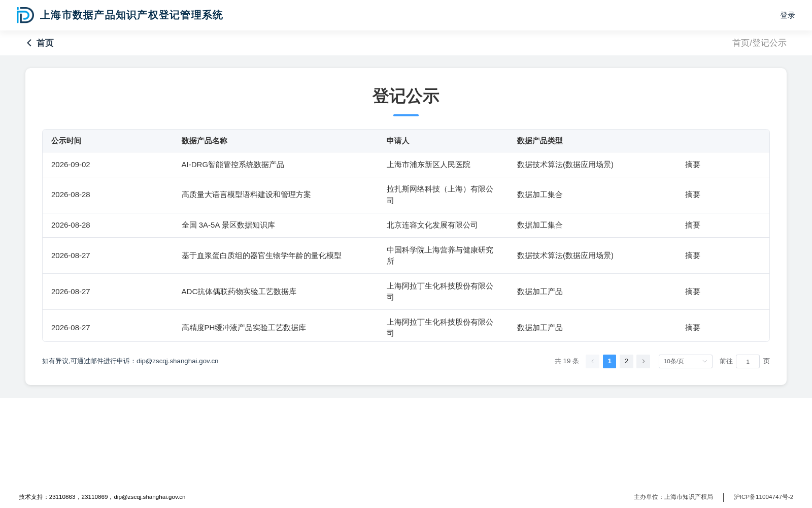Click applicant 上海市浦东新区人民医院
This screenshot has height=508, width=812.
point(428,165)
